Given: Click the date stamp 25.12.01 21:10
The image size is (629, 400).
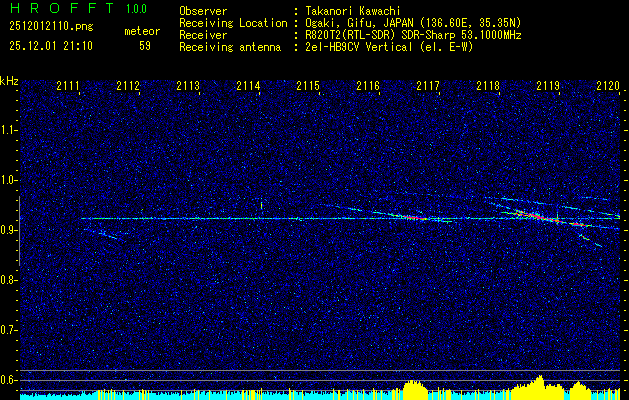Looking at the screenshot, I should click(51, 46).
